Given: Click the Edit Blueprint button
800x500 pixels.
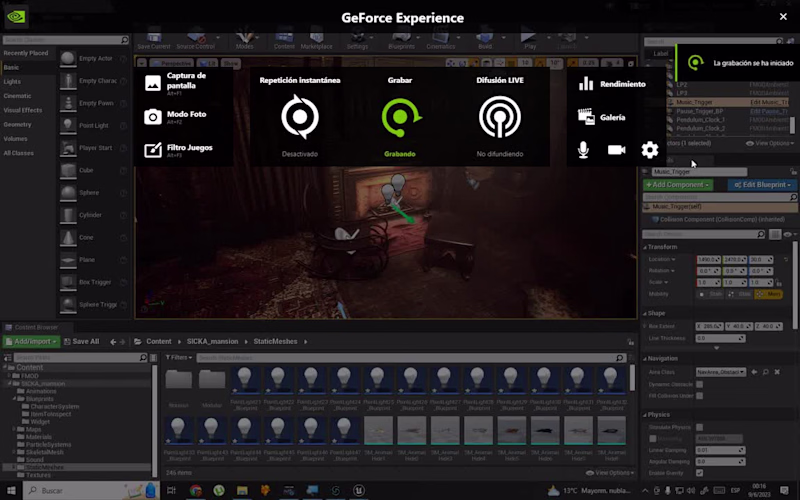Looking at the screenshot, I should 762,185.
